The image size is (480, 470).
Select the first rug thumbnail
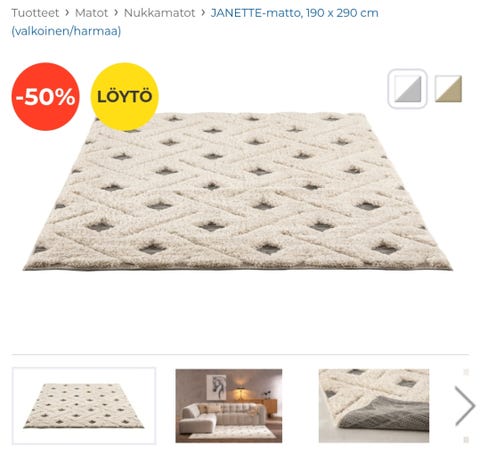(x=84, y=406)
